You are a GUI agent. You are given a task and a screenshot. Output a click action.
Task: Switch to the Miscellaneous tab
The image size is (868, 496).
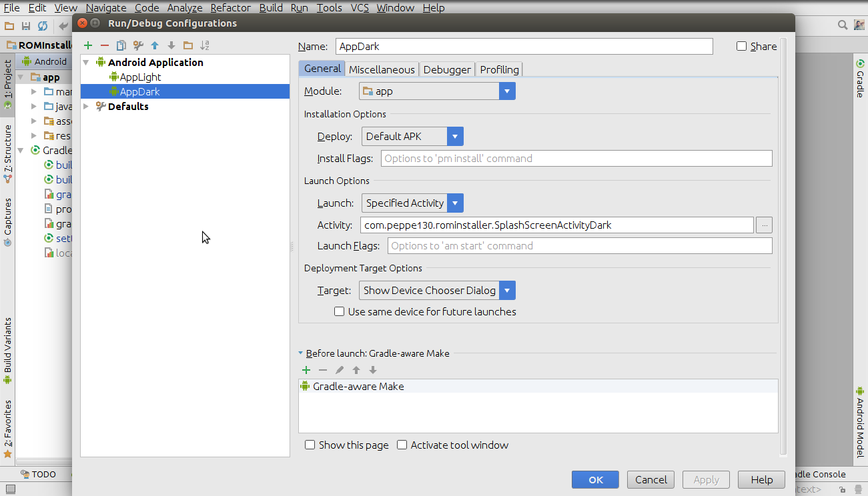click(382, 69)
